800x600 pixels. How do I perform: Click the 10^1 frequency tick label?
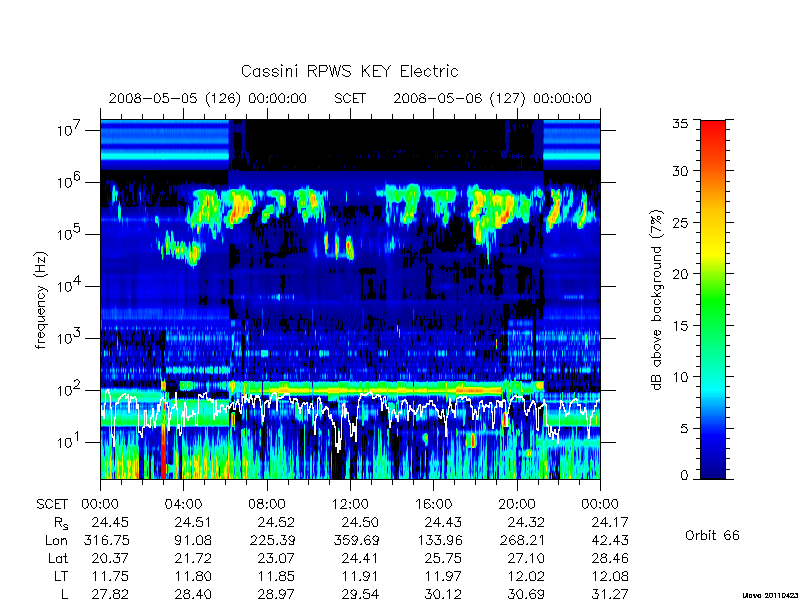click(x=69, y=441)
